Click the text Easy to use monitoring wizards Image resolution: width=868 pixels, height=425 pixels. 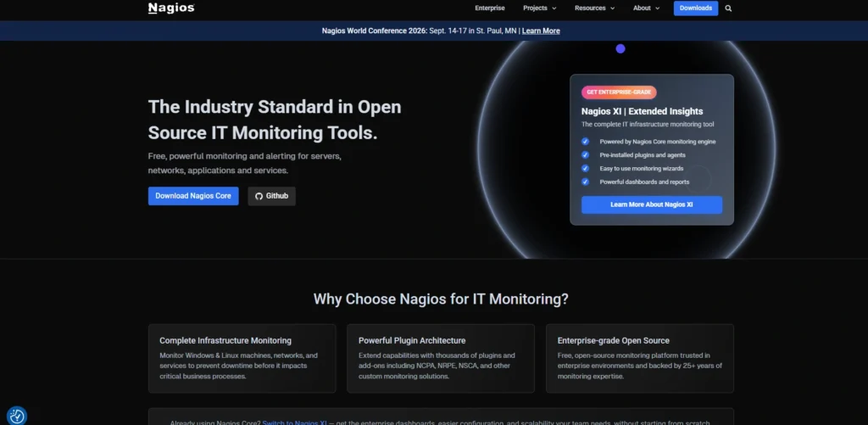point(642,169)
